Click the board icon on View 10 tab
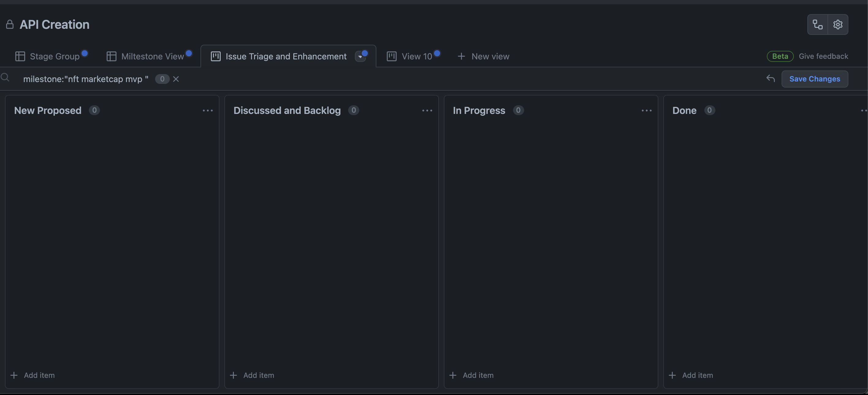This screenshot has height=395, width=868. [x=391, y=57]
